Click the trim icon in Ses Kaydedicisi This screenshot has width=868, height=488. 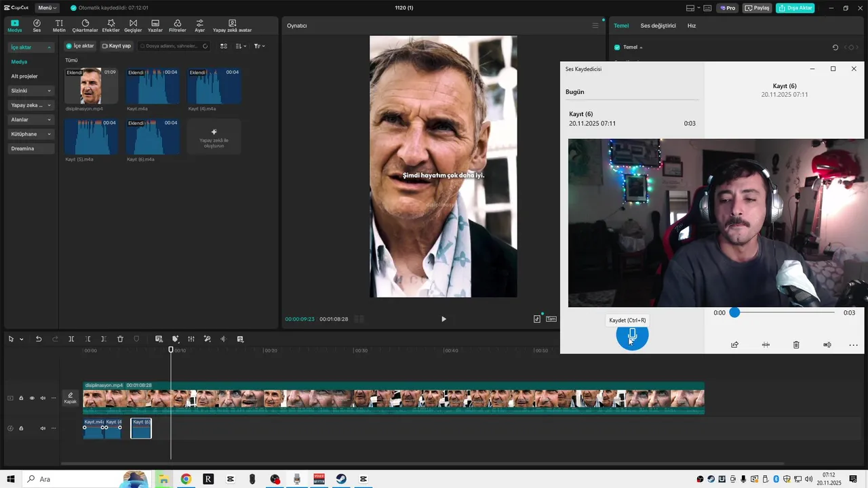coord(766,345)
